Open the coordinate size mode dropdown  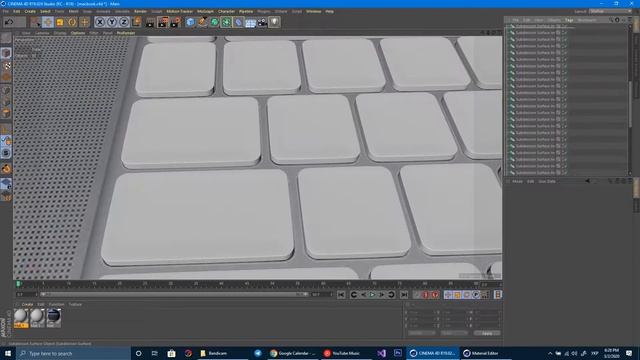(454, 333)
